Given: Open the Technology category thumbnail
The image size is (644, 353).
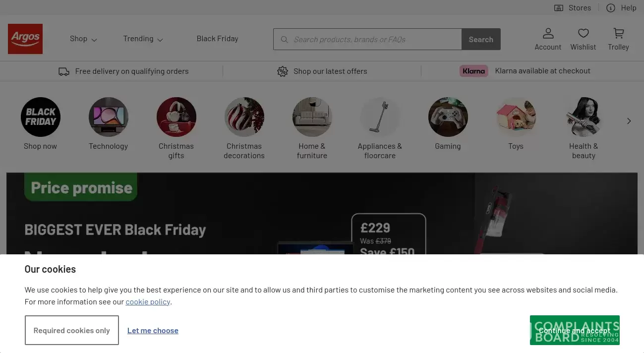Looking at the screenshot, I should (x=109, y=117).
